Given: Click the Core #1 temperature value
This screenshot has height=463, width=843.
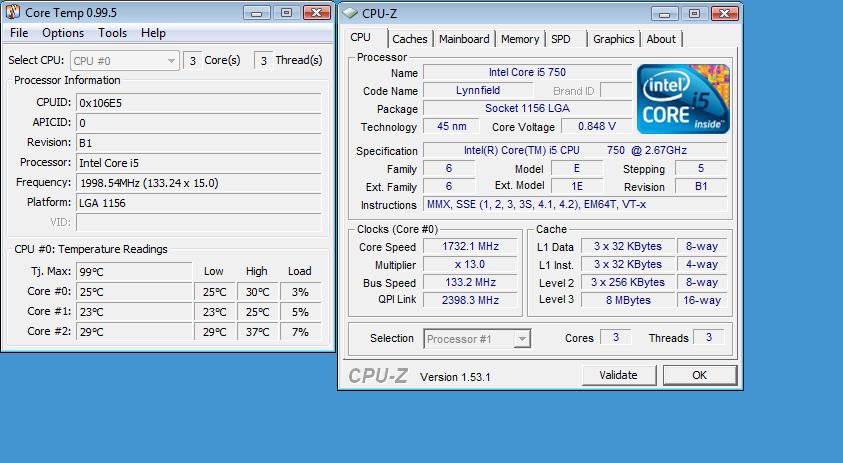Looking at the screenshot, I should click(134, 311).
